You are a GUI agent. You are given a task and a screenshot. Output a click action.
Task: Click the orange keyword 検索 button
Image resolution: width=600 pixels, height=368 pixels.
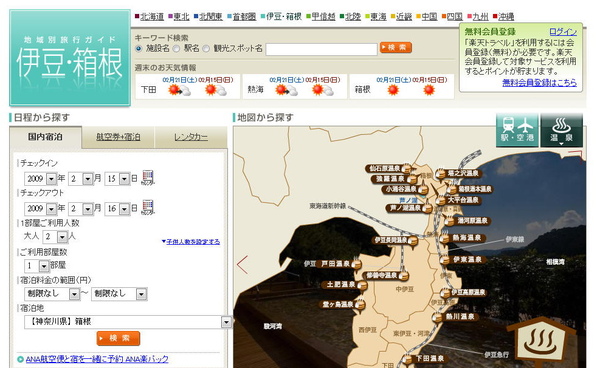(x=396, y=47)
